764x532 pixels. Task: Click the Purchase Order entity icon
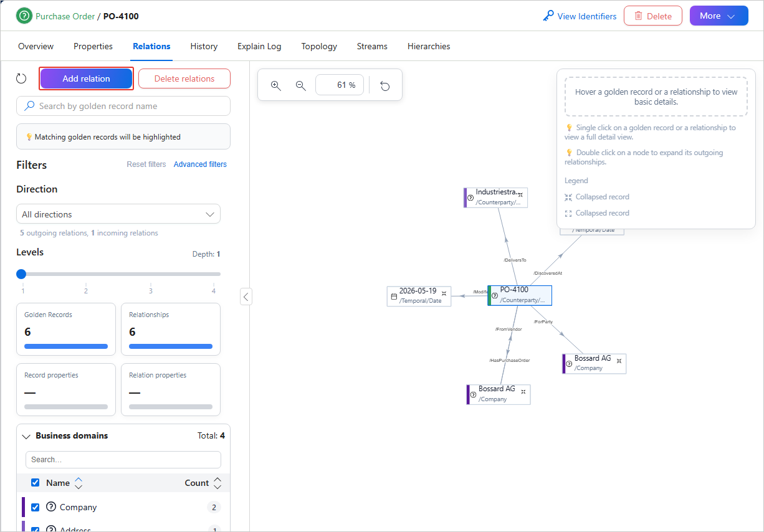pos(24,16)
